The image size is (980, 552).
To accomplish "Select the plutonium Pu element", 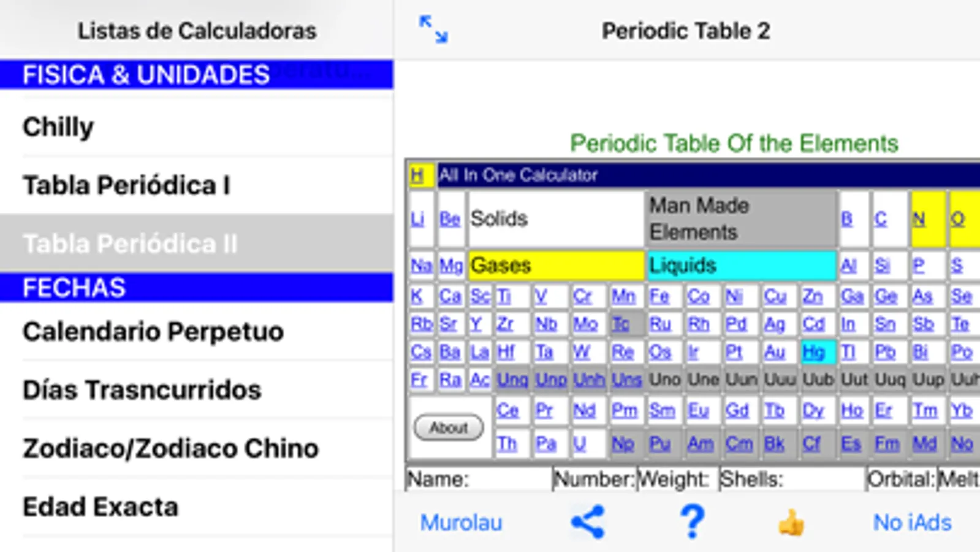I will coord(660,443).
